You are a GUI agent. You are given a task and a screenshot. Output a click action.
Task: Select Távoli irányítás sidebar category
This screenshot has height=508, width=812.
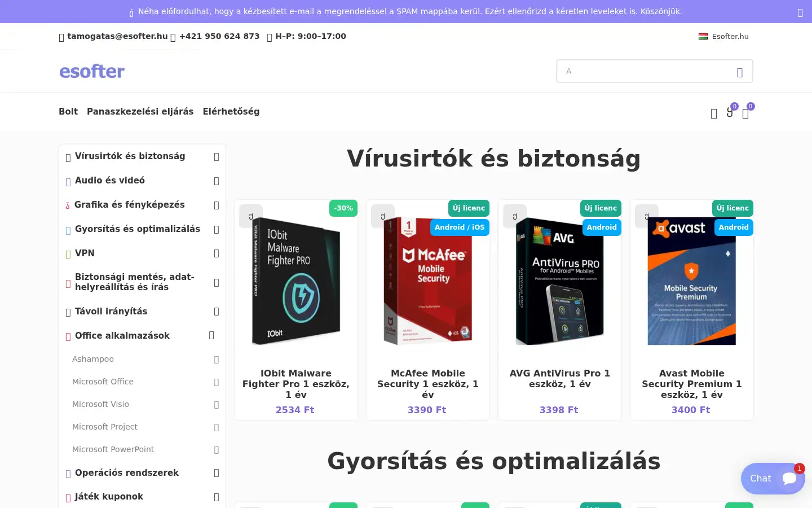coord(111,311)
